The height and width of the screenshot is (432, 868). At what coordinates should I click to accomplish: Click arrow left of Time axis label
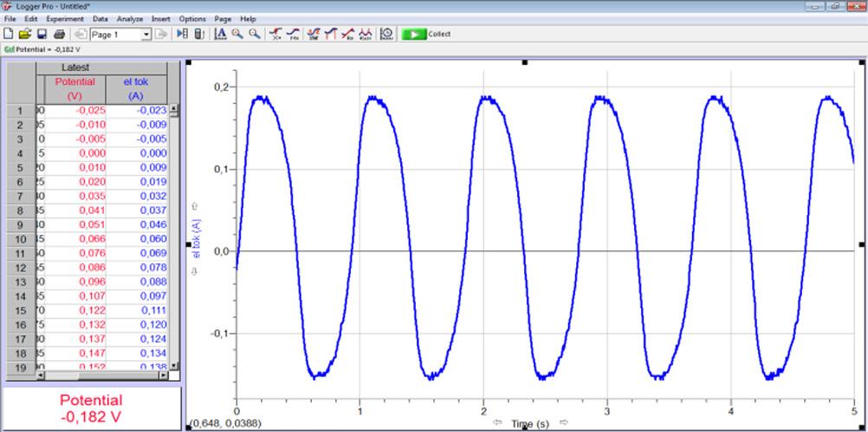(497, 422)
